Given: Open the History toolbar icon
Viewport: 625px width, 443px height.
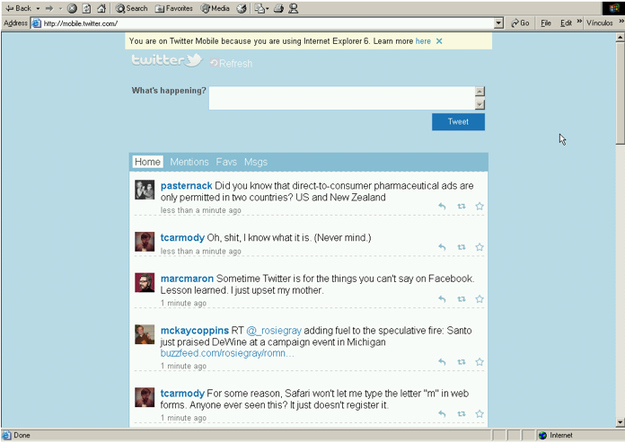Looking at the screenshot, I should (242, 8).
